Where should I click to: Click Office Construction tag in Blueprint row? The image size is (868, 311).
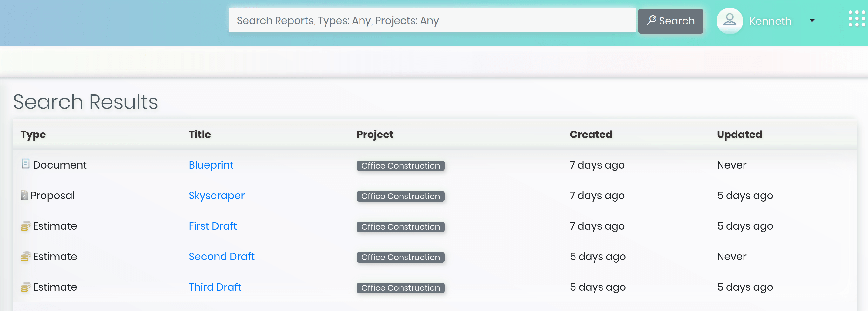(x=400, y=166)
